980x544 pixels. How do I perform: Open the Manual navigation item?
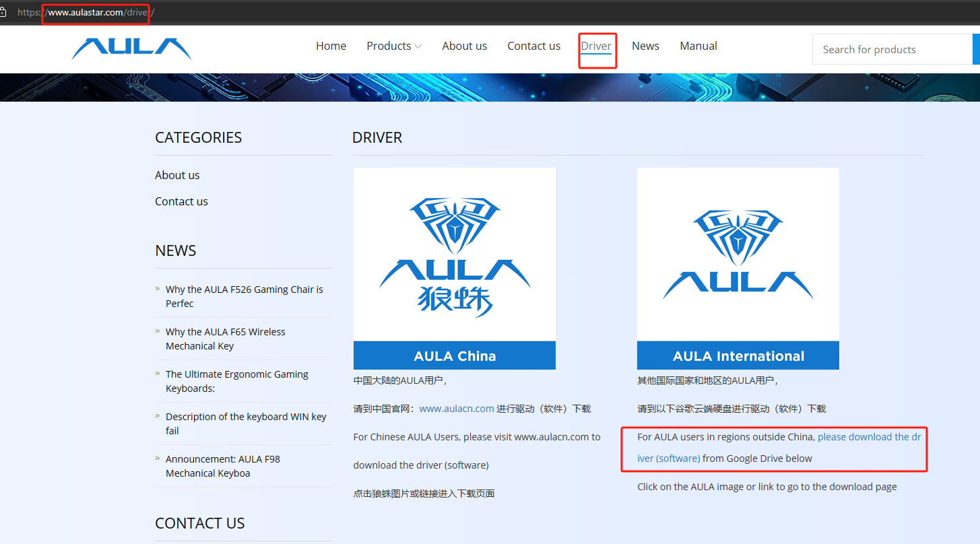pos(698,46)
